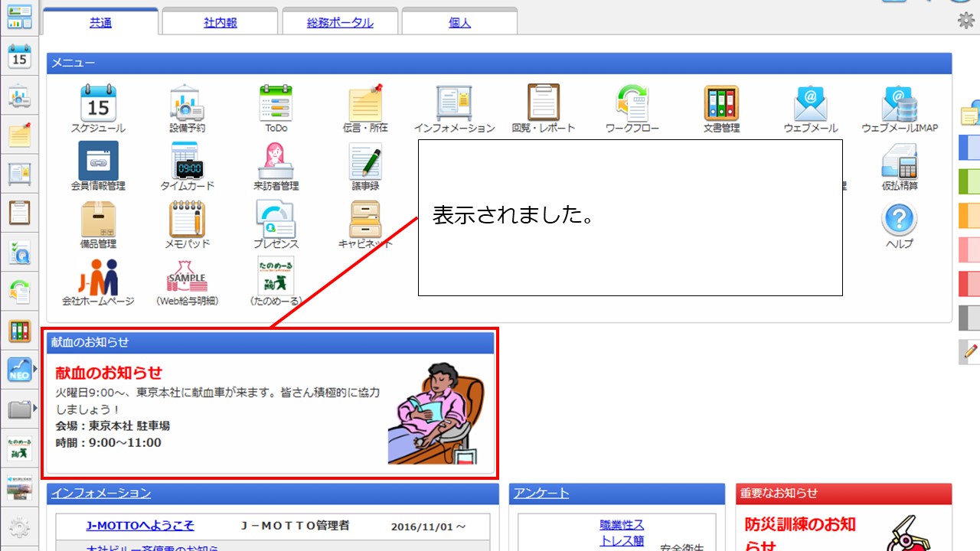Click the binders icon in the left sidebar
The height and width of the screenshot is (551, 980).
point(19,331)
